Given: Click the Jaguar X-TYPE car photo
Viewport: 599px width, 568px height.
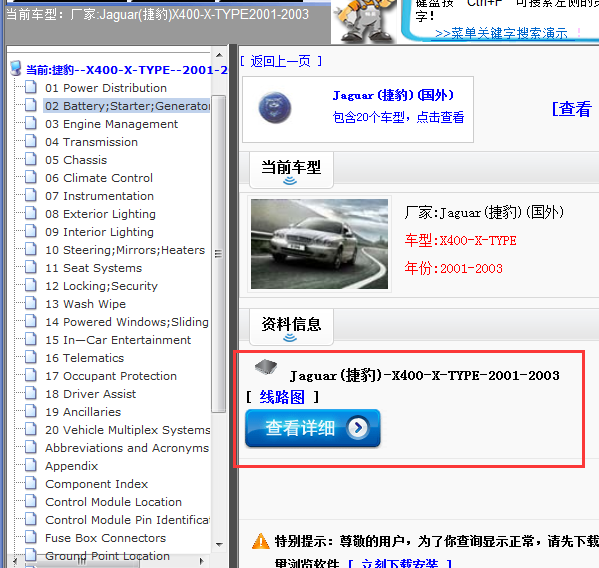Looking at the screenshot, I should pyautogui.click(x=319, y=244).
